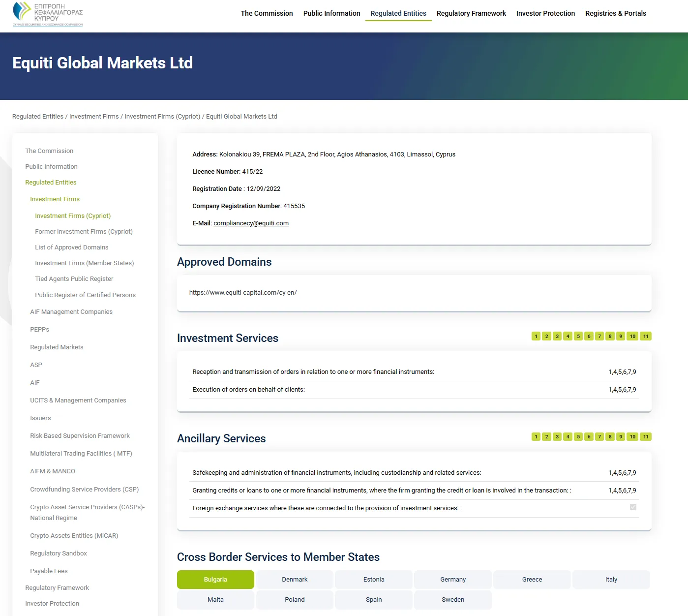The image size is (688, 616).
Task: Open Crypto-Assets Entities (MiCAR) sidebar link
Action: pos(74,536)
